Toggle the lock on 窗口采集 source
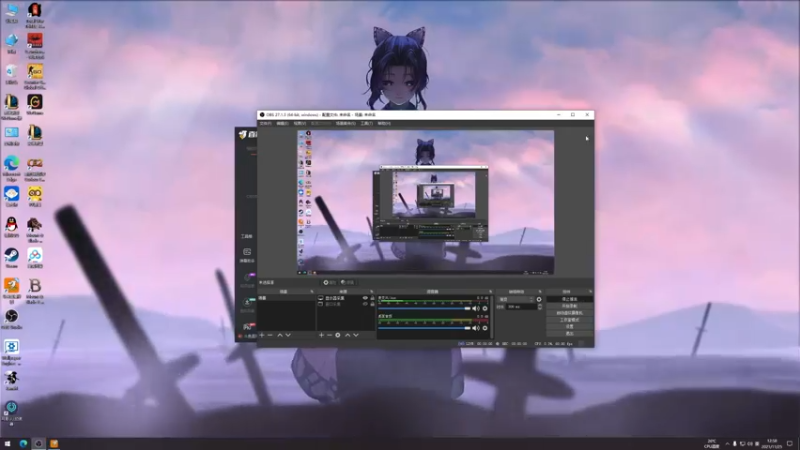The height and width of the screenshot is (450, 800). tap(372, 304)
